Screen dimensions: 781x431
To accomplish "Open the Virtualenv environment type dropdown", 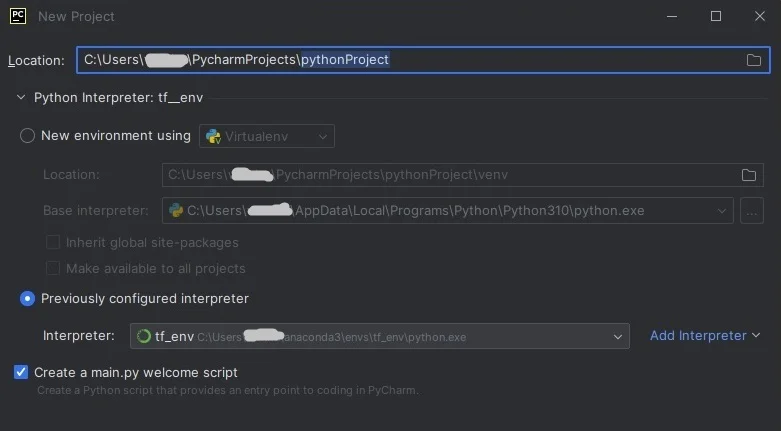I will (x=267, y=136).
